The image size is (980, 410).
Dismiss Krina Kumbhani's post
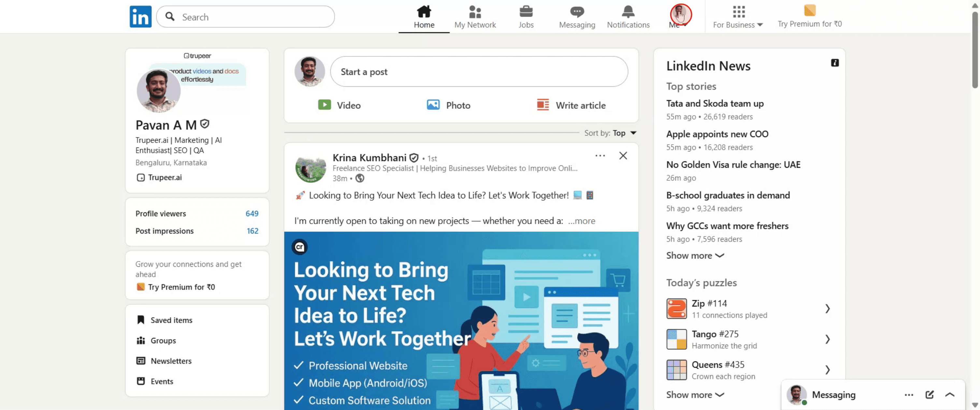(x=623, y=156)
